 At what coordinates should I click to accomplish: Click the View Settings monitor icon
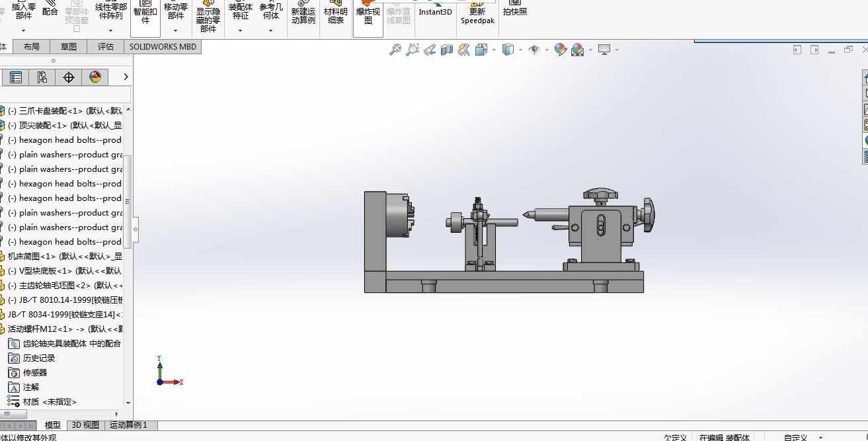(x=604, y=50)
